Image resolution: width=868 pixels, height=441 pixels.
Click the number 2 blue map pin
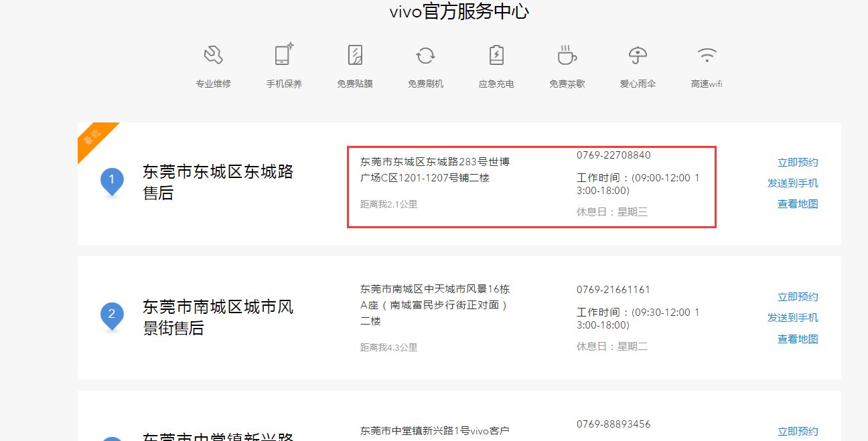(111, 314)
